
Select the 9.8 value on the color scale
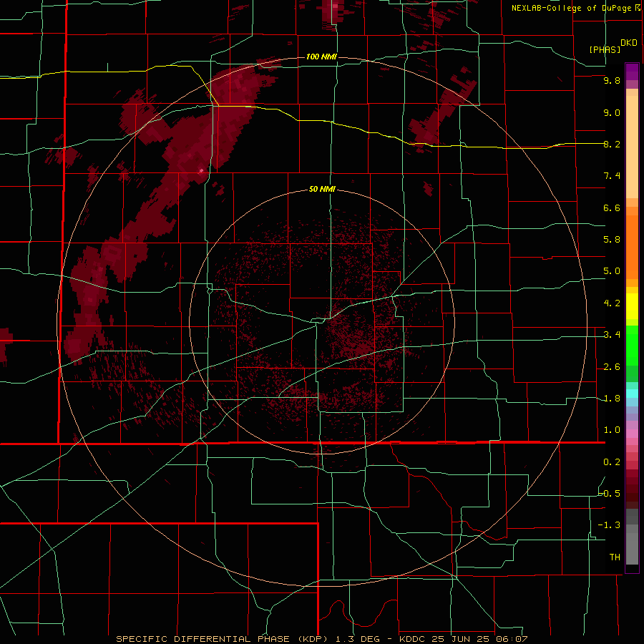click(612, 81)
